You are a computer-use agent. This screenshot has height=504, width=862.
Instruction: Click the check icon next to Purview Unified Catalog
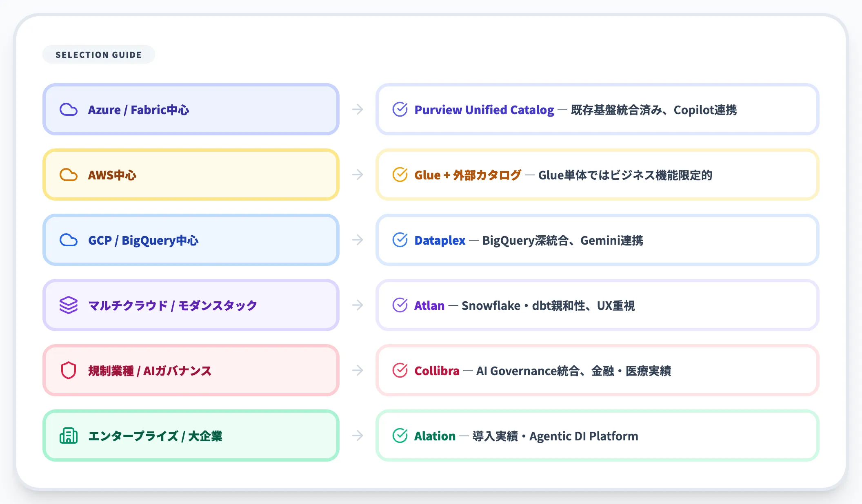coord(400,110)
